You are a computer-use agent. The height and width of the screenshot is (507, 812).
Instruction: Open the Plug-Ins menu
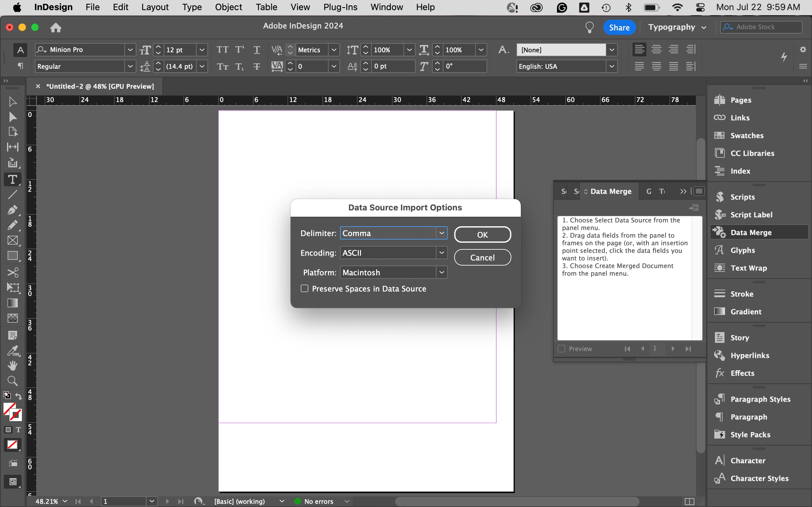pos(340,7)
